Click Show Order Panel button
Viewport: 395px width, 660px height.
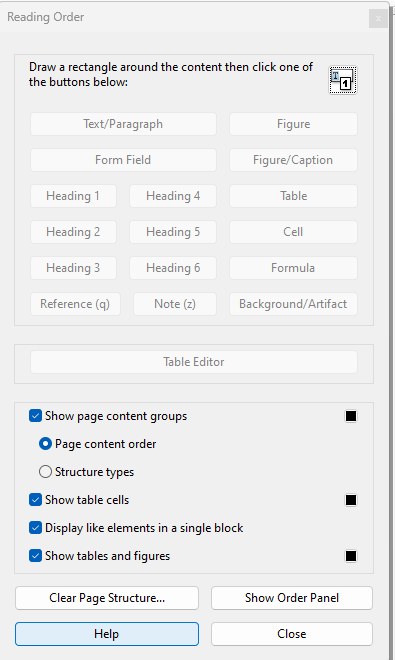coord(292,598)
